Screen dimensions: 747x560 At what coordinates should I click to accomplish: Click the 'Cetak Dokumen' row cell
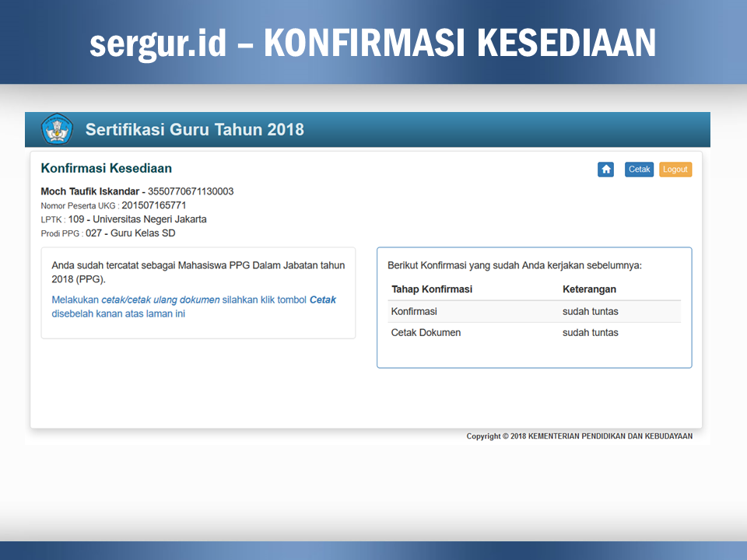click(x=426, y=333)
